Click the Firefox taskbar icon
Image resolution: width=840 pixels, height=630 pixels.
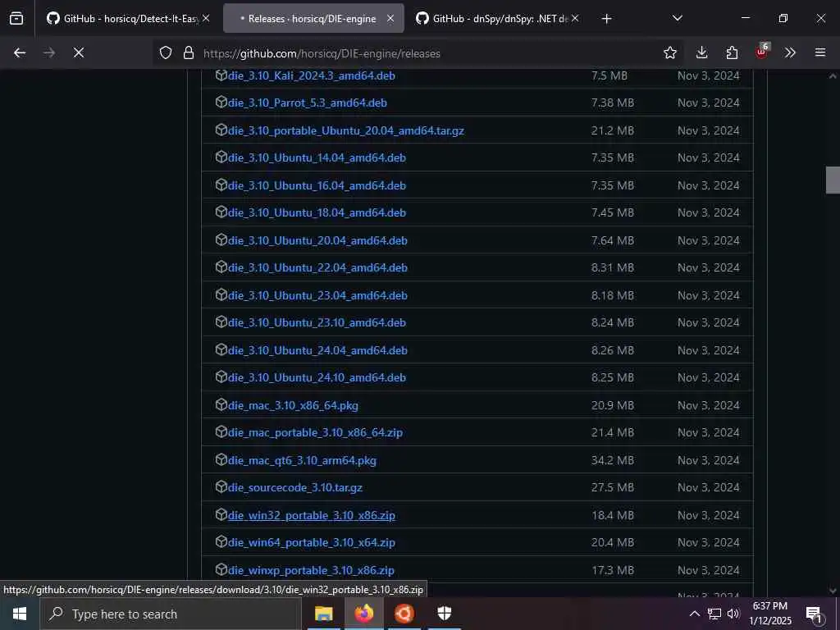click(364, 614)
